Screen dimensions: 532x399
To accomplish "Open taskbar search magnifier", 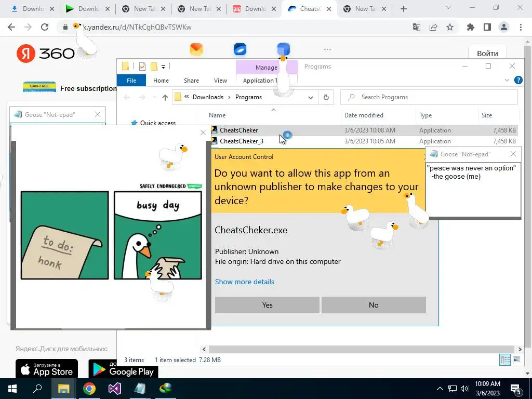I will click(x=37, y=389).
